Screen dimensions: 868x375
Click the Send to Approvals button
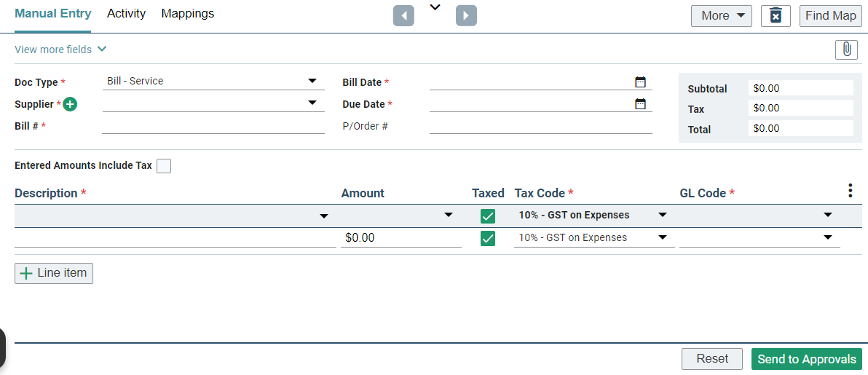pyautogui.click(x=806, y=359)
